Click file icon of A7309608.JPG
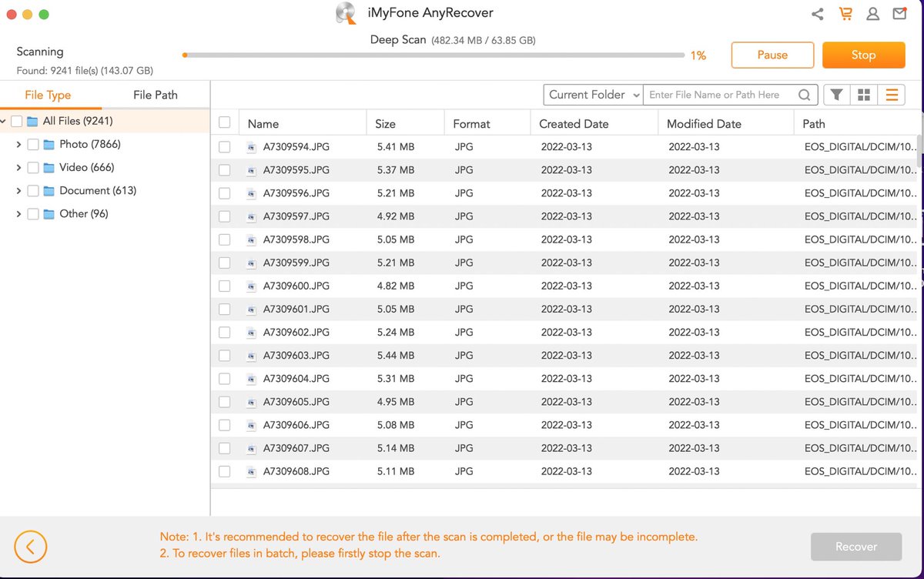Image resolution: width=924 pixels, height=579 pixels. click(250, 471)
